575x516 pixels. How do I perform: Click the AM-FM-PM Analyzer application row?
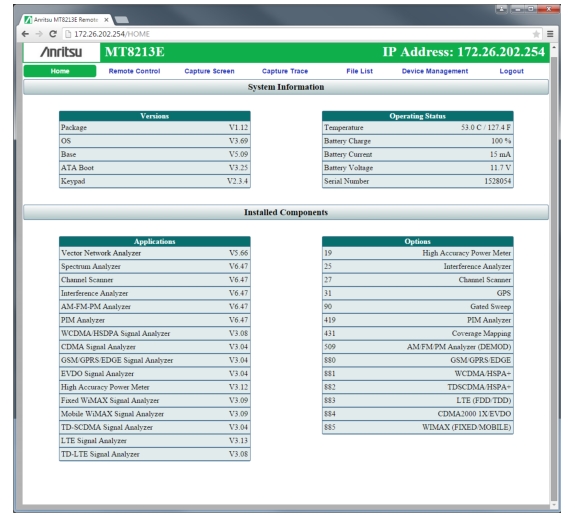pyautogui.click(x=155, y=307)
